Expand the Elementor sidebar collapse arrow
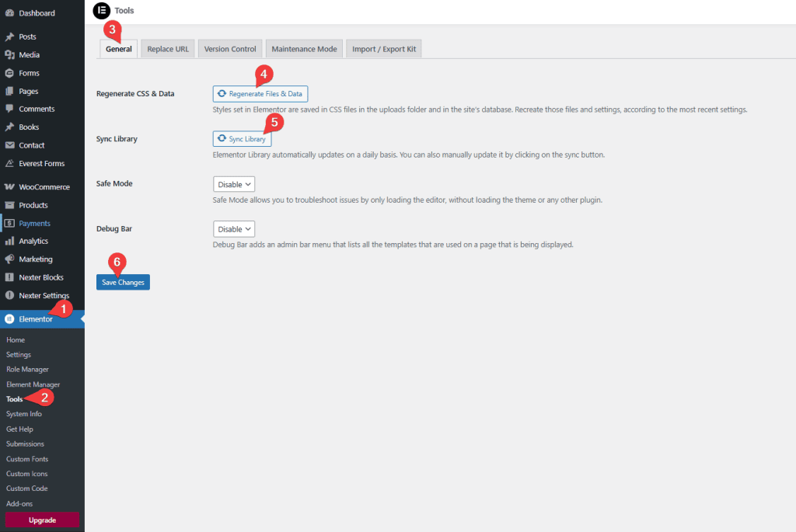 pos(80,318)
